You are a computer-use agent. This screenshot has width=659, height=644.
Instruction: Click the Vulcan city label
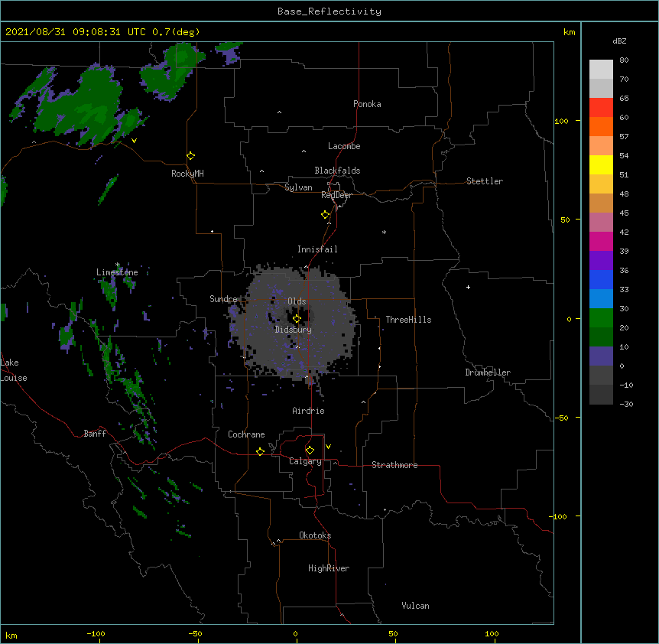coord(415,606)
